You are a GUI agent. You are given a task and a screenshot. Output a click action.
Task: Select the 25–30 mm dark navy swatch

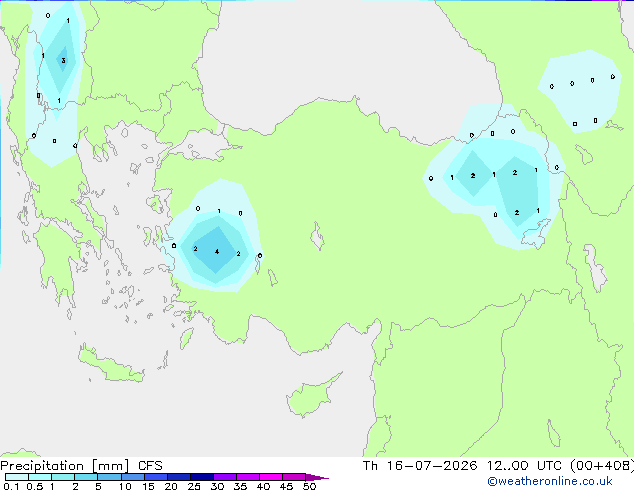point(202,477)
